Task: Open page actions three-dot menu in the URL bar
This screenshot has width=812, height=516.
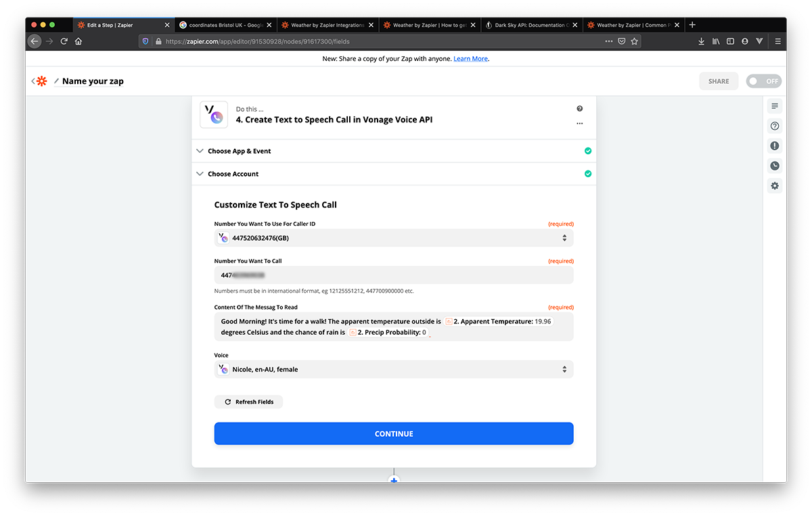Action: tap(609, 41)
